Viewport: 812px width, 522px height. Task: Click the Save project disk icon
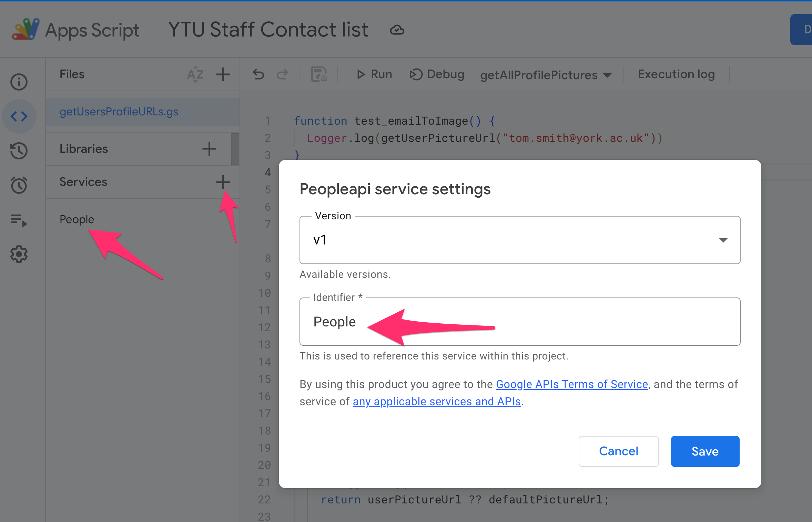(x=319, y=74)
